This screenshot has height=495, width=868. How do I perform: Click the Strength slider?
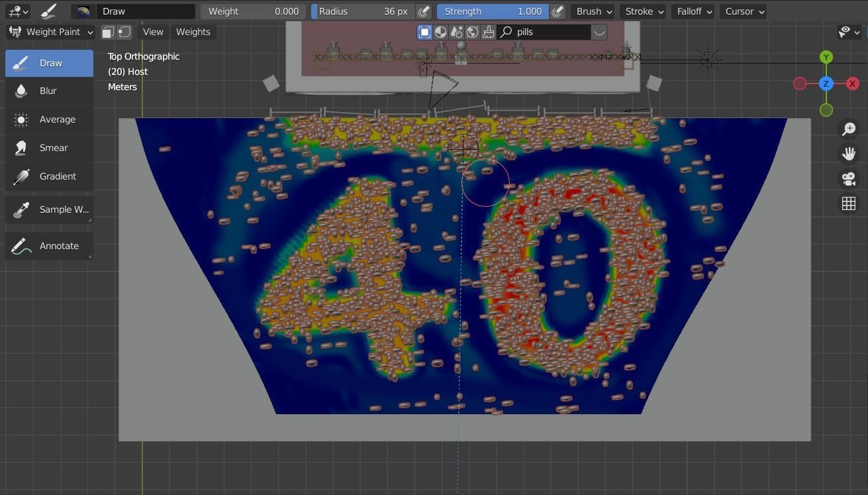[x=493, y=11]
